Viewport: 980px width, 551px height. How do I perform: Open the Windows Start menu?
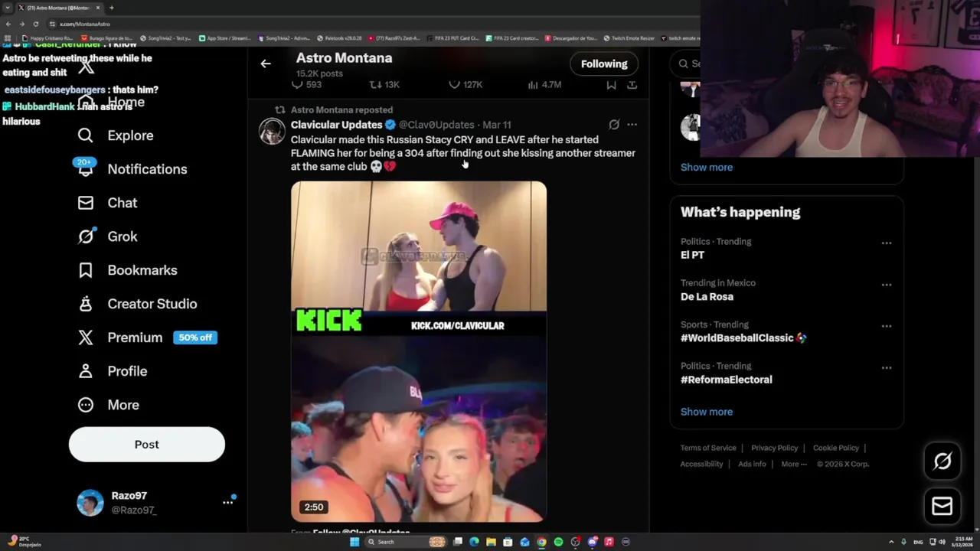354,542
